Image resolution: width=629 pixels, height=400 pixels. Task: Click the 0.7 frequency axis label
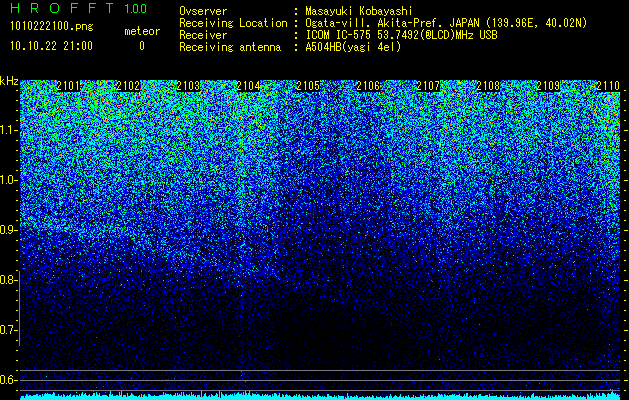(8, 330)
